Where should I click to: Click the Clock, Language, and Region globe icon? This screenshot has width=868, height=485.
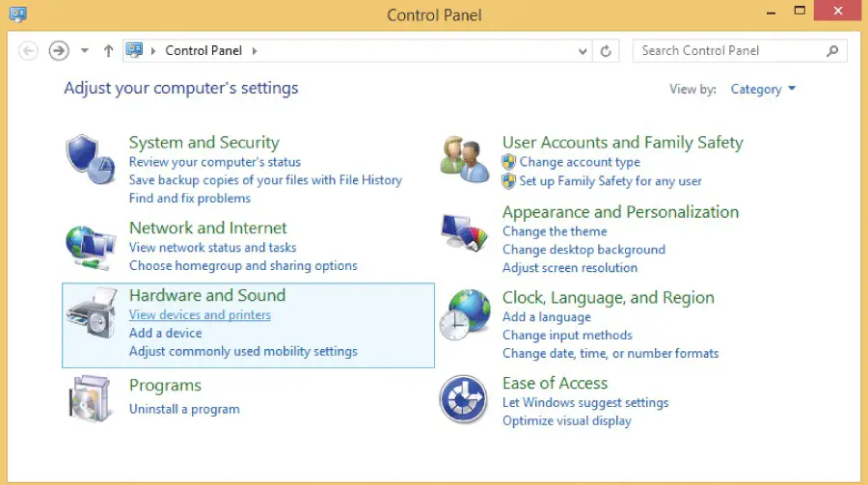[x=464, y=314]
